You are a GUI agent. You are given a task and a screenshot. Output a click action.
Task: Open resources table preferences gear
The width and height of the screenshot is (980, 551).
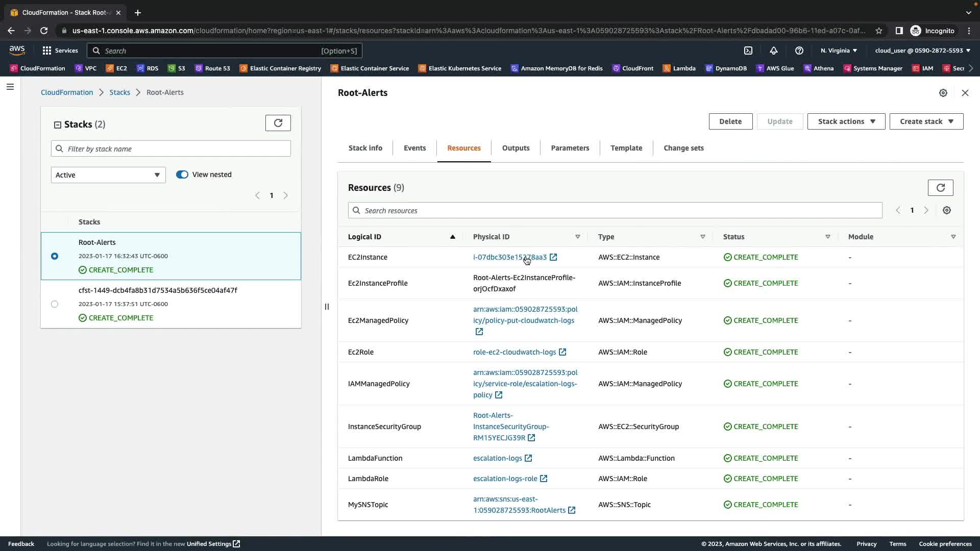click(x=947, y=210)
